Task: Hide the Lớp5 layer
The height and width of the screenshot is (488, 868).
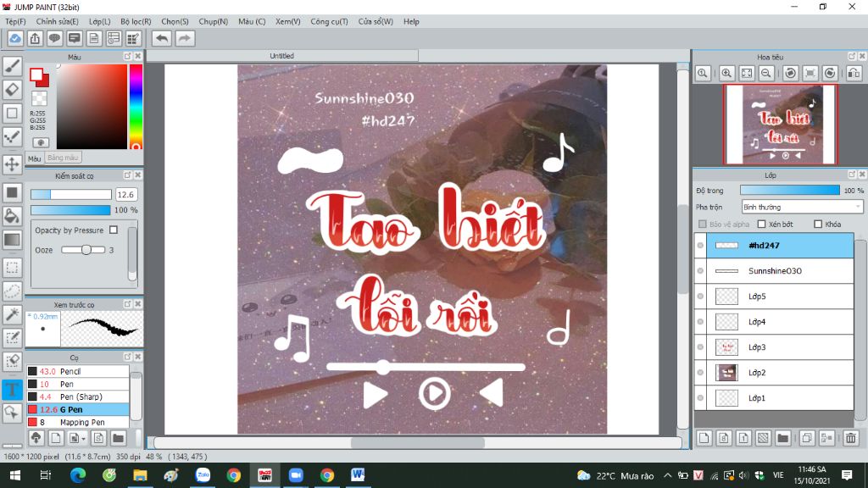Action: [700, 296]
